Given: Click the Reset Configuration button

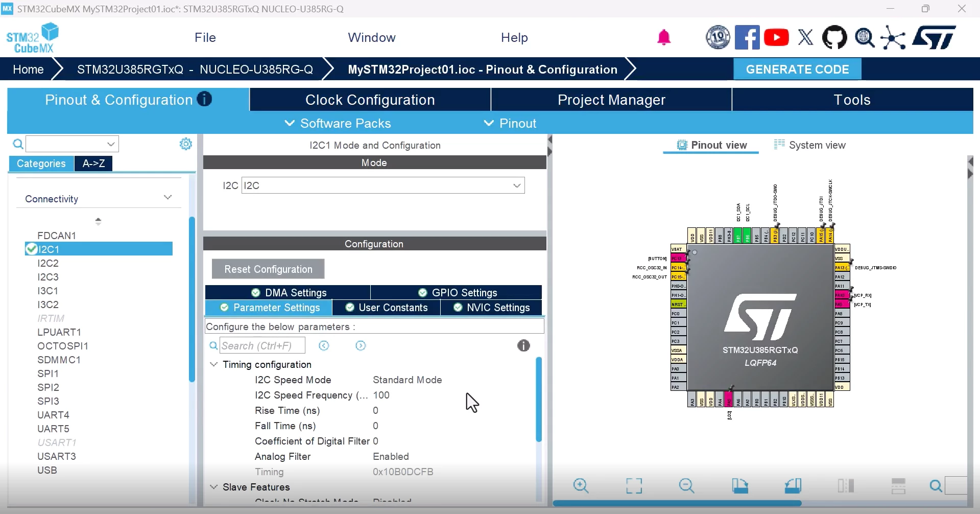Looking at the screenshot, I should tap(268, 269).
